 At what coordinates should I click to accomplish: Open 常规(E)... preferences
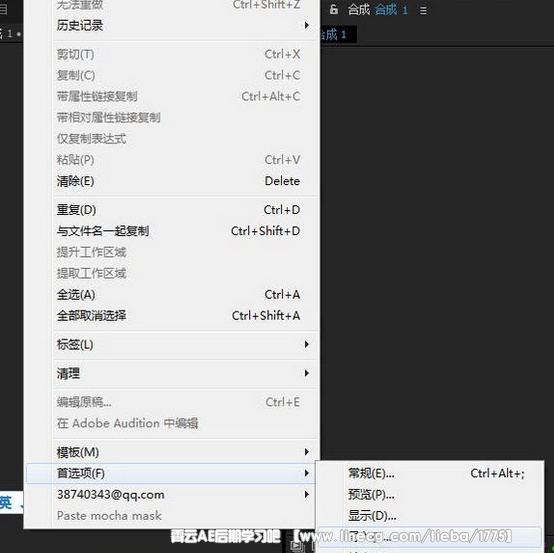pos(430,473)
